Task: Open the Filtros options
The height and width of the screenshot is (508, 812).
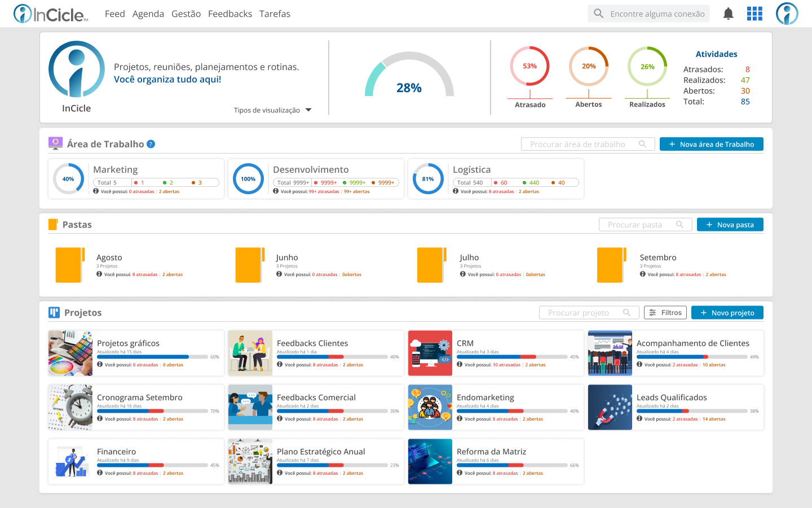Action: pos(665,313)
